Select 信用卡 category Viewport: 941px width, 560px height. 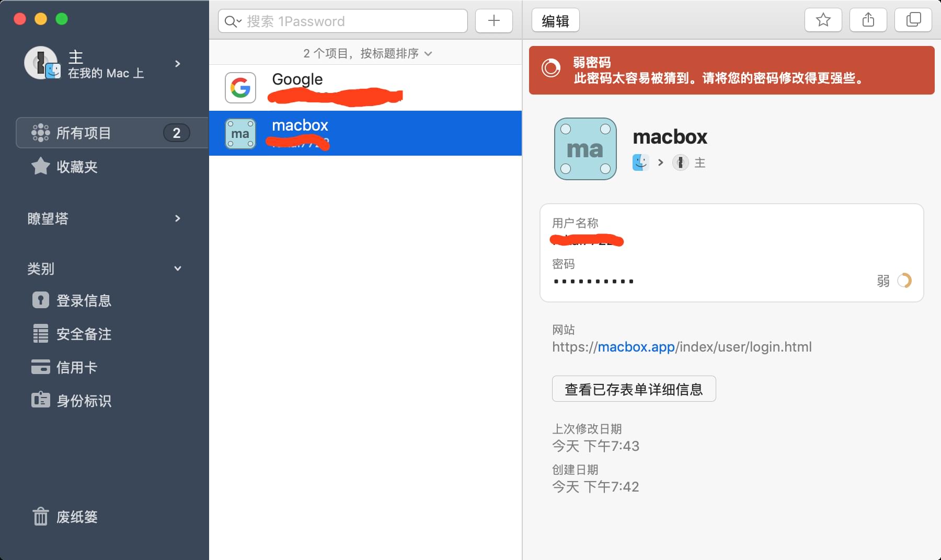coord(77,367)
